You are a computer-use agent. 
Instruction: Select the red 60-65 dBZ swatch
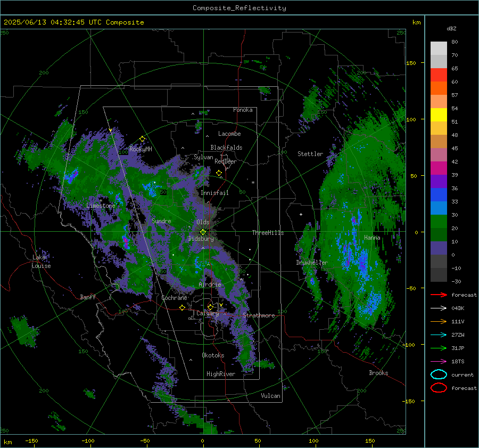tap(439, 75)
